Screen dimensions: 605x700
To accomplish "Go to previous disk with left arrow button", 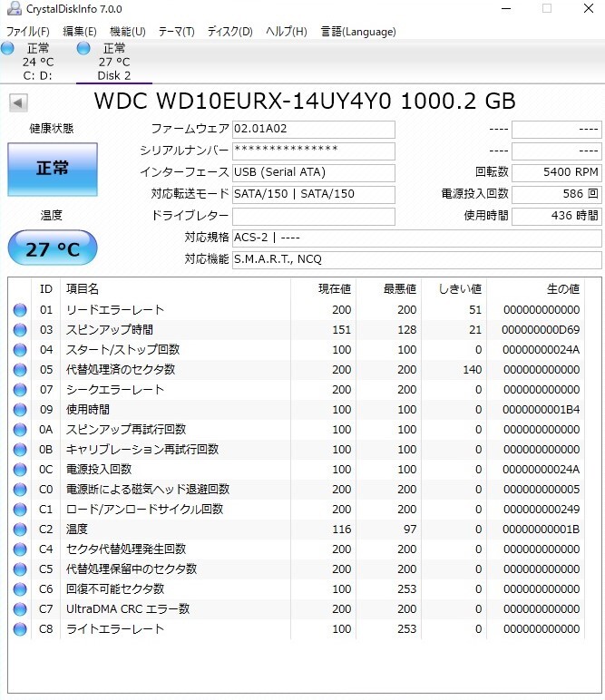I will pyautogui.click(x=18, y=103).
